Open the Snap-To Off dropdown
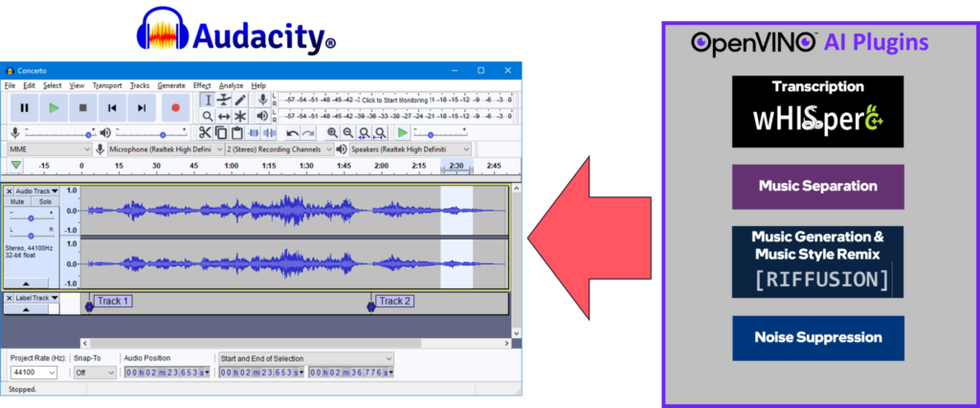The image size is (980, 408). click(x=94, y=373)
